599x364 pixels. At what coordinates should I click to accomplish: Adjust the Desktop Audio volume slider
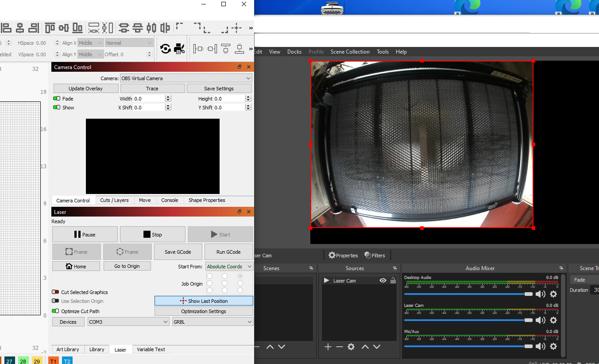[528, 294]
